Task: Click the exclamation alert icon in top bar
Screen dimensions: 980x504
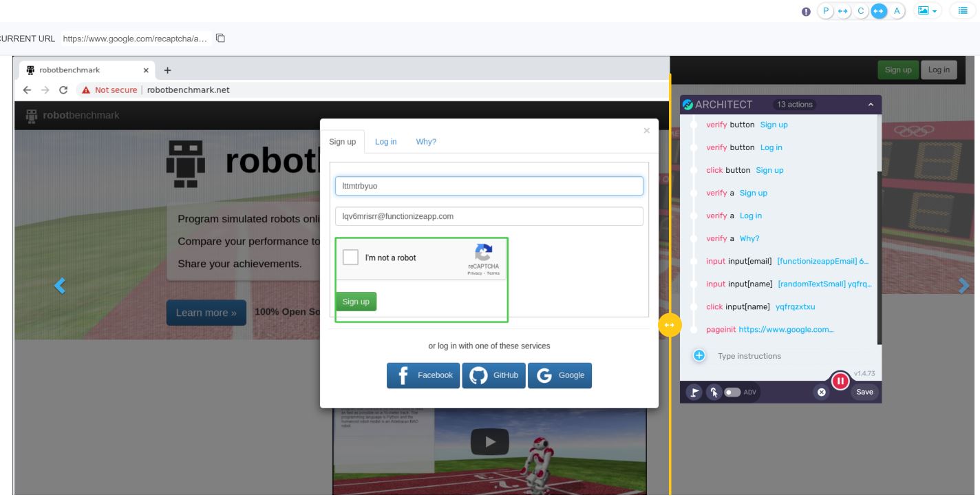Action: point(807,11)
